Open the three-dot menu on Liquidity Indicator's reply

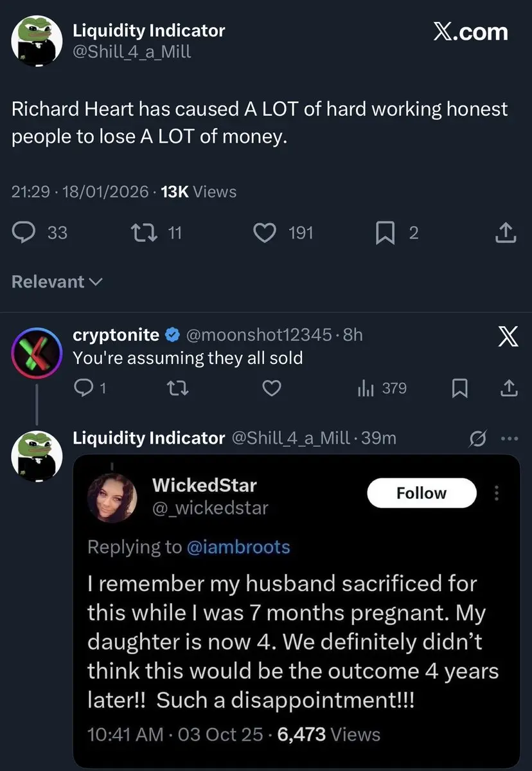(508, 439)
